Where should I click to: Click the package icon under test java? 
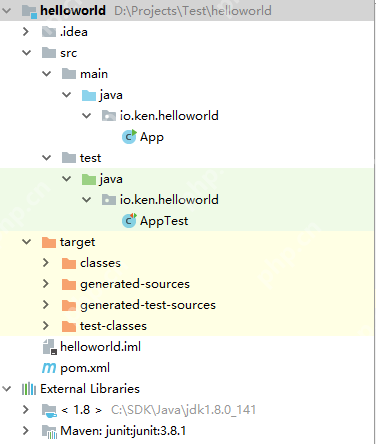109,200
